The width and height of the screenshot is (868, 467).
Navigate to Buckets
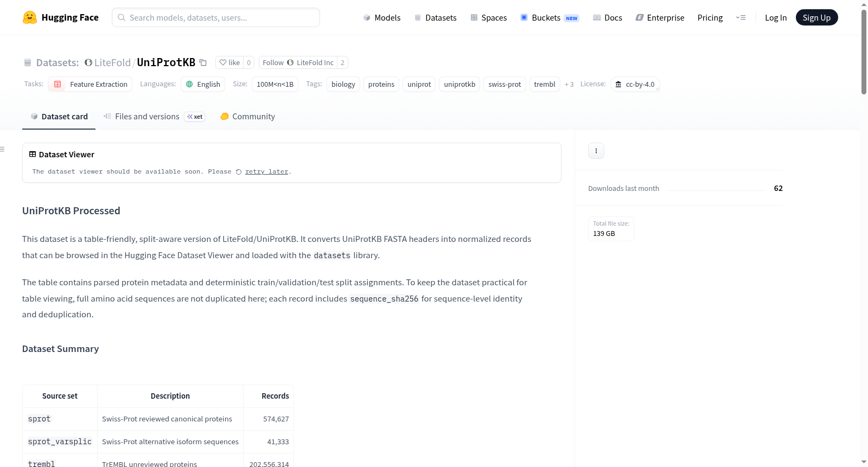coord(550,17)
